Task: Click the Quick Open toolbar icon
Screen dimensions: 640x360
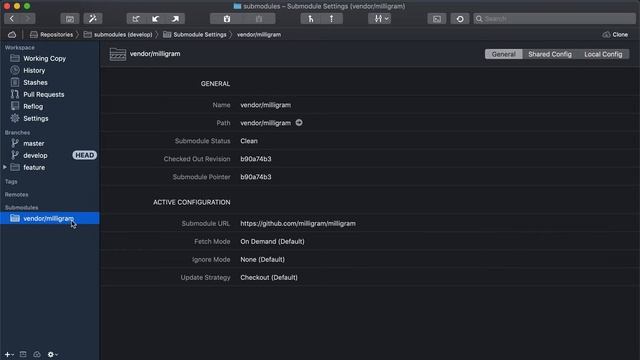Action: pos(70,19)
